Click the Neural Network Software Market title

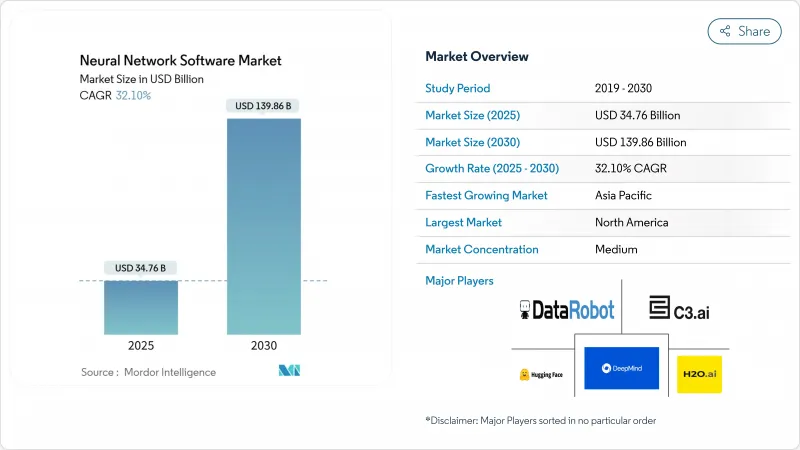(181, 61)
